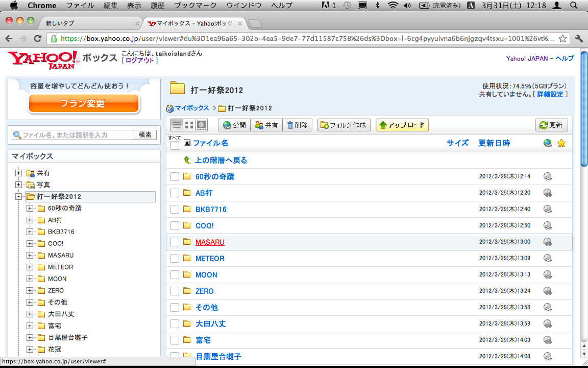Check the box for MASARU folder

175,242
